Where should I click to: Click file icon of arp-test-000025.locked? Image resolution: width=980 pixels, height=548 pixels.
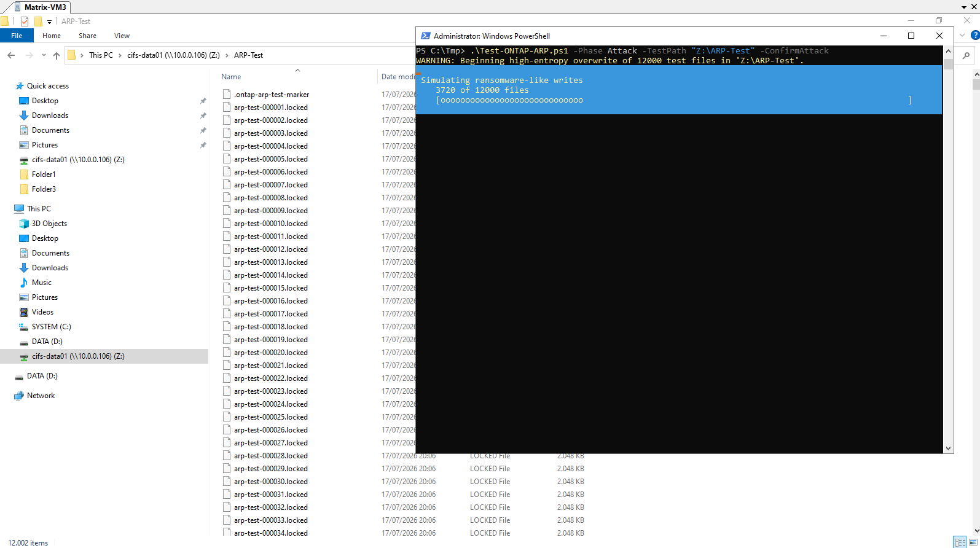coord(227,417)
